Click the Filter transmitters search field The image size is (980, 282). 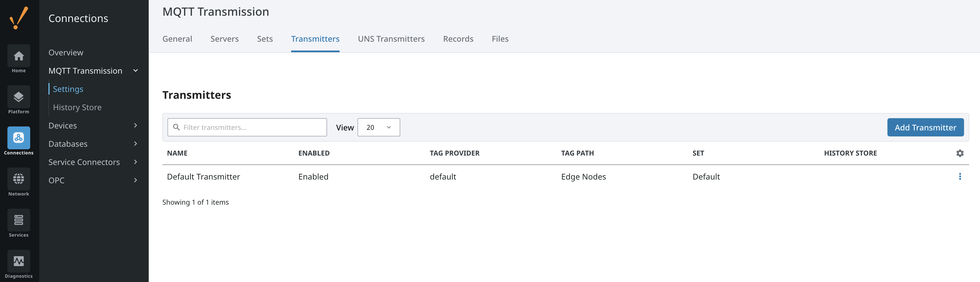click(x=251, y=127)
